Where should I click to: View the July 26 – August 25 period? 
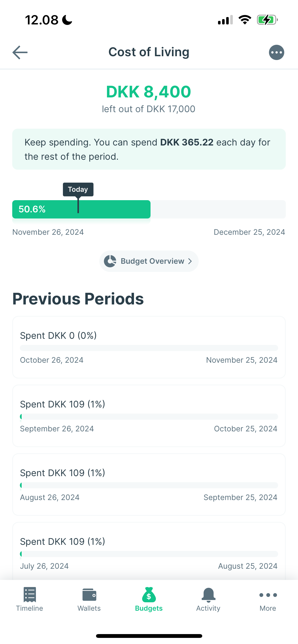[x=149, y=551]
